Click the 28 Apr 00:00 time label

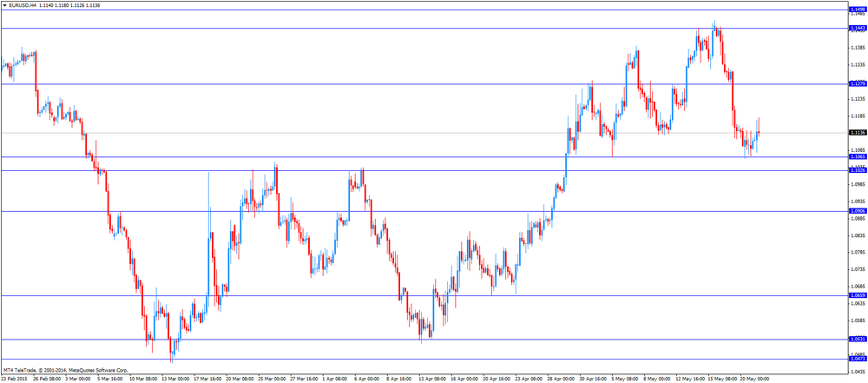pyautogui.click(x=560, y=380)
